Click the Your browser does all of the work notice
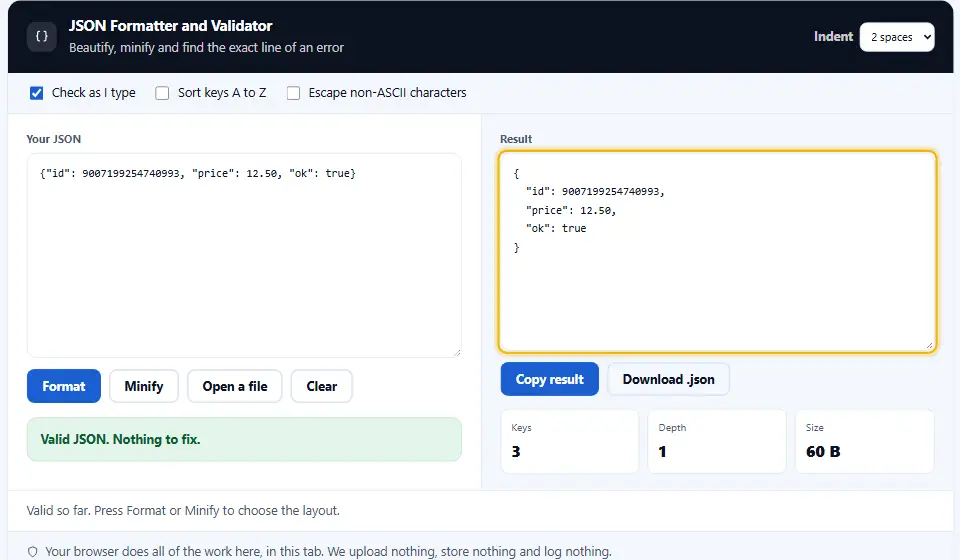 click(328, 551)
